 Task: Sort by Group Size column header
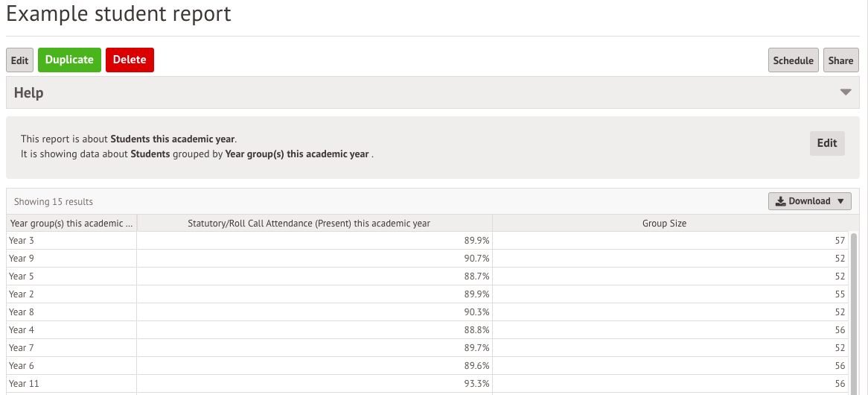point(664,224)
